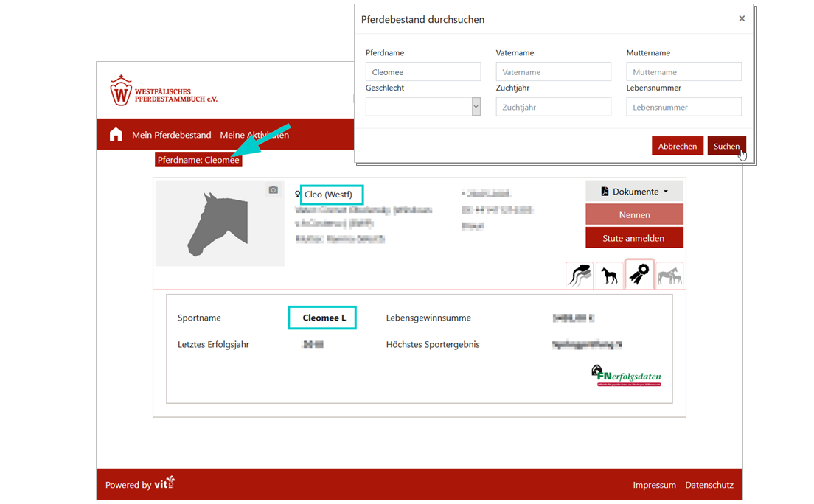814x504 pixels.
Task: Open the foal offspring tab icon
Action: [610, 275]
